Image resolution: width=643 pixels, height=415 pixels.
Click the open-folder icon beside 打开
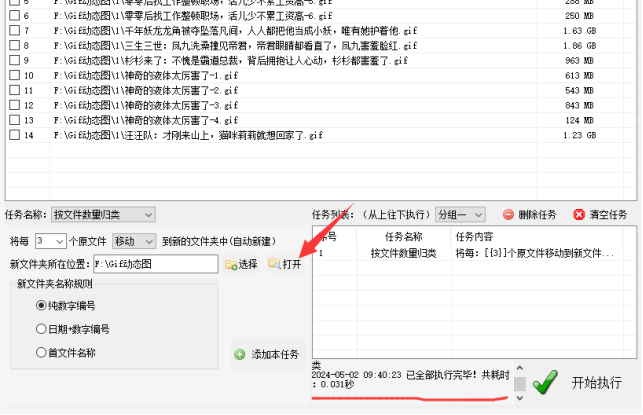tap(274, 264)
